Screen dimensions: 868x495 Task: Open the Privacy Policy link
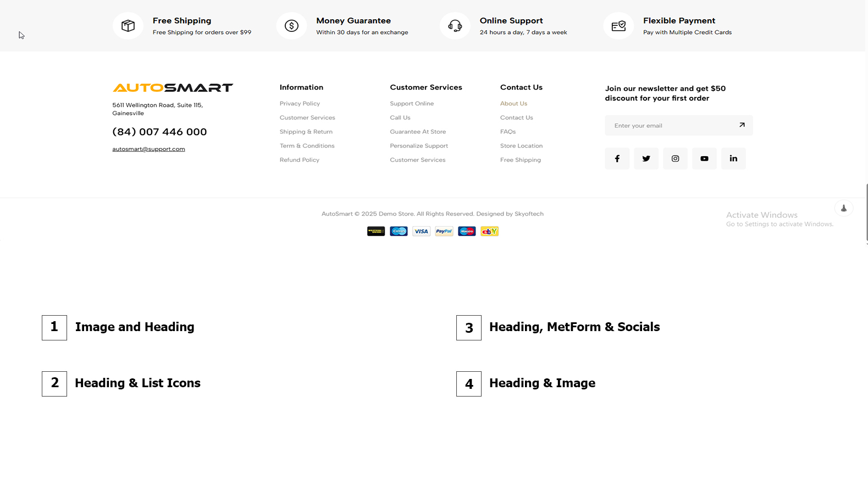coord(300,103)
